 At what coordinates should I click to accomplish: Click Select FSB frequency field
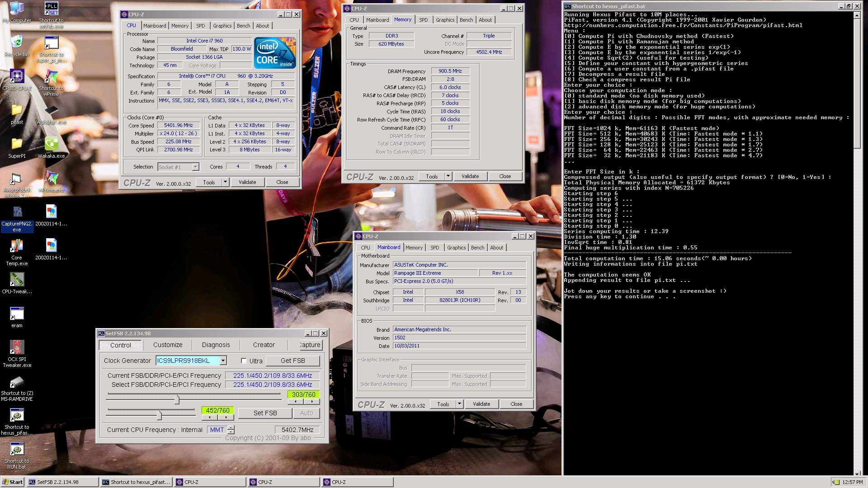[x=273, y=385]
